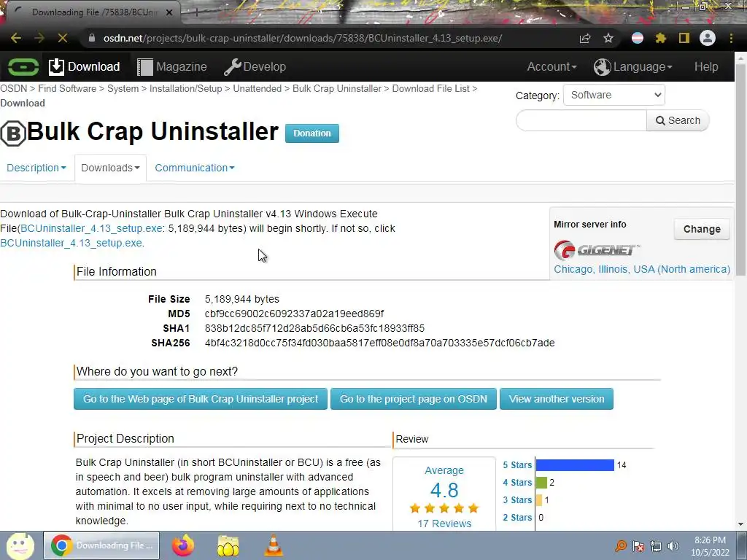Click the Donation button
Image resolution: width=747 pixels, height=560 pixels.
(312, 133)
